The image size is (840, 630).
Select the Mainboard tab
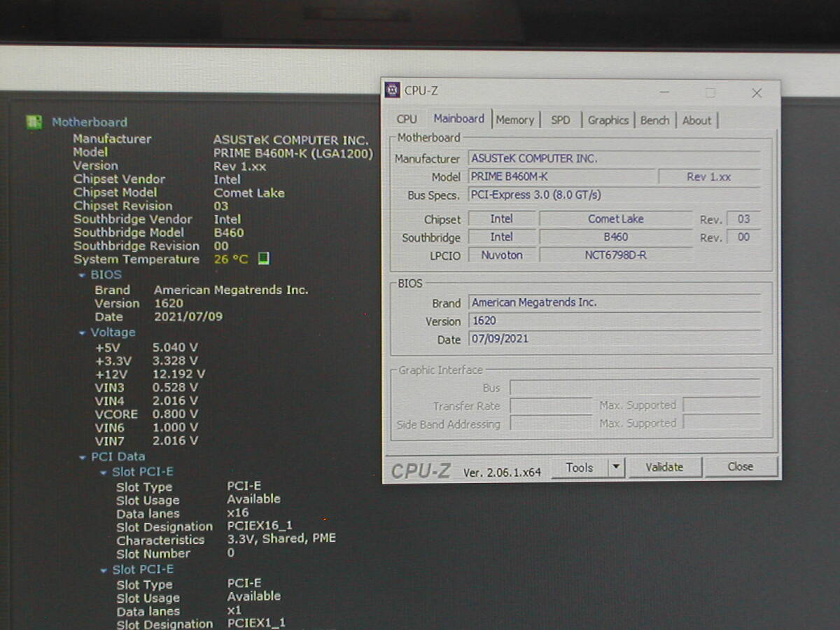pyautogui.click(x=458, y=118)
